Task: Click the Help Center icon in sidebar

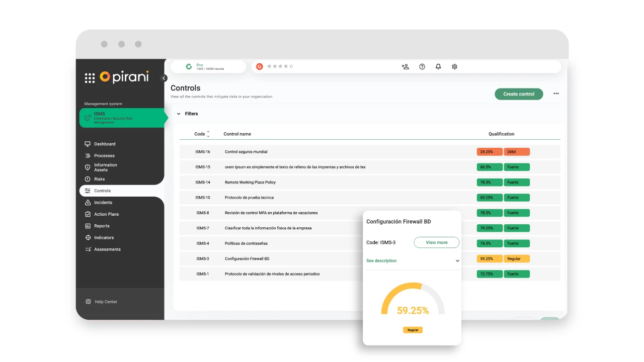Action: tap(88, 302)
